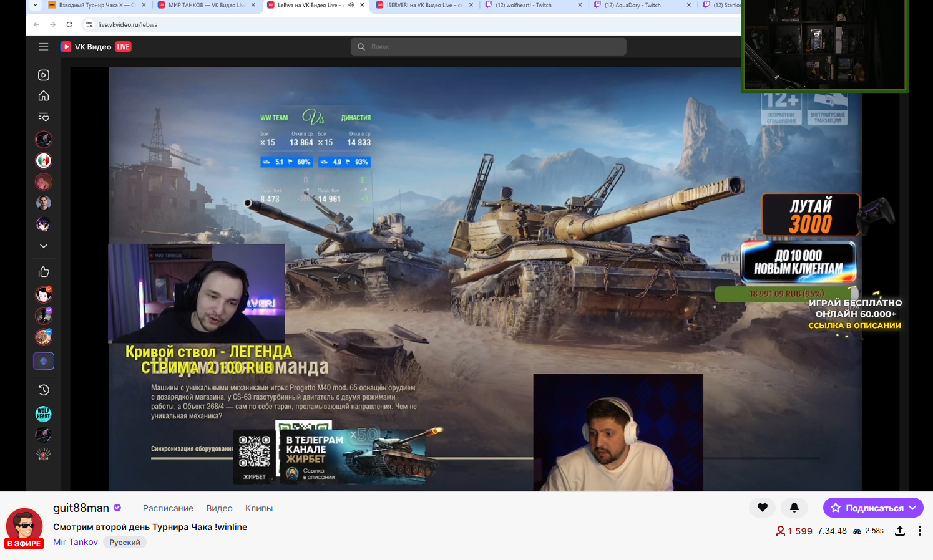Open the Mexico flag avatar channel

click(x=44, y=161)
